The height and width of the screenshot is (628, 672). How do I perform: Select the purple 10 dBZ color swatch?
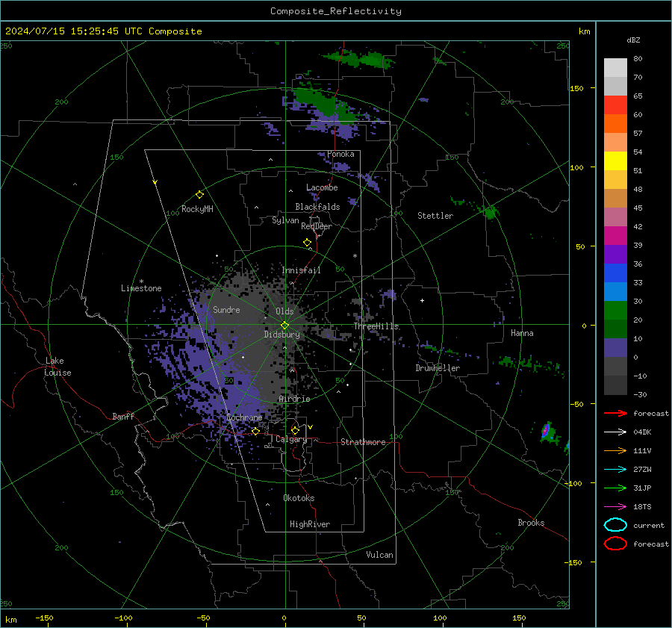(615, 347)
